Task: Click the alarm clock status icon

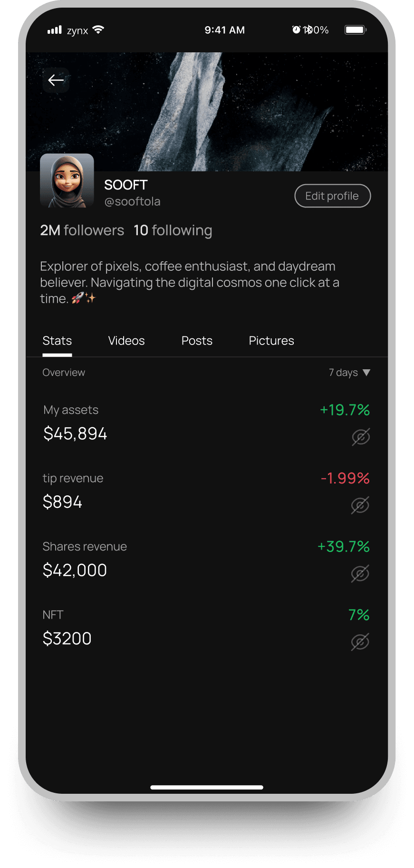Action: 296,30
